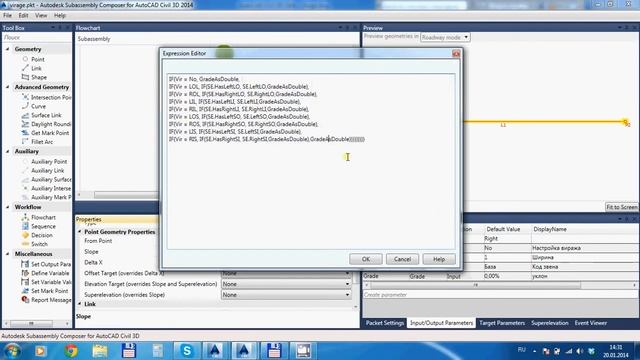Open the Roadway mode preview dropdown
This screenshot has height=360, width=640.
445,37
